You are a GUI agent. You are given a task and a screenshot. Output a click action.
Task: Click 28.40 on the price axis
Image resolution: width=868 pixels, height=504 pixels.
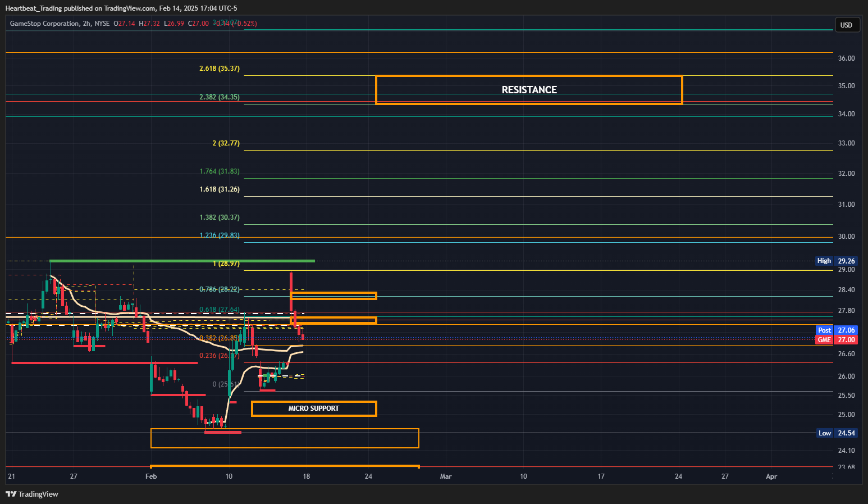point(846,290)
